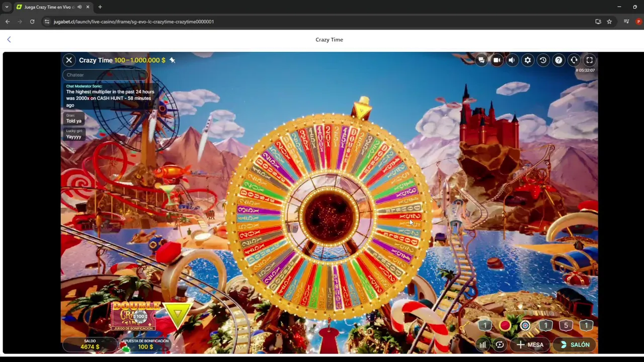
Task: Close the Crazy Time game
Action: click(69, 60)
